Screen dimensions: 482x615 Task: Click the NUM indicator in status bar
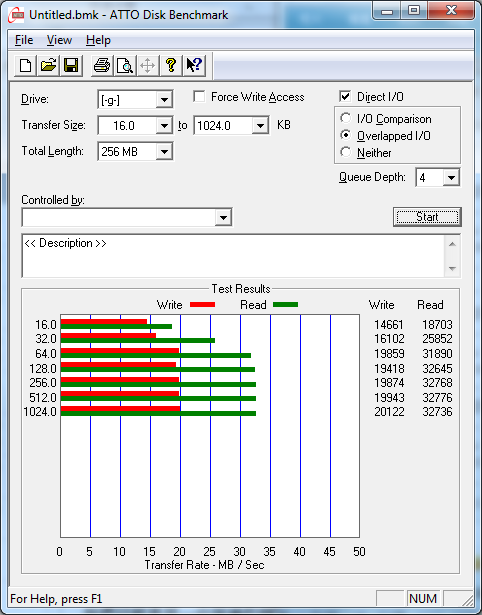pyautogui.click(x=423, y=599)
